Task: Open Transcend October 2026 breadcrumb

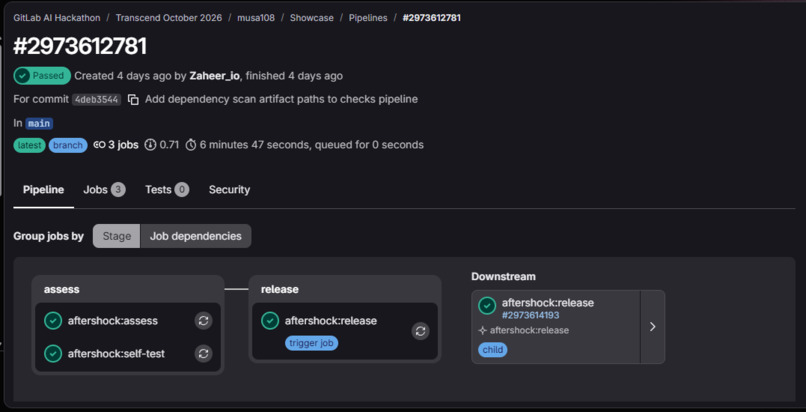Action: [x=169, y=18]
